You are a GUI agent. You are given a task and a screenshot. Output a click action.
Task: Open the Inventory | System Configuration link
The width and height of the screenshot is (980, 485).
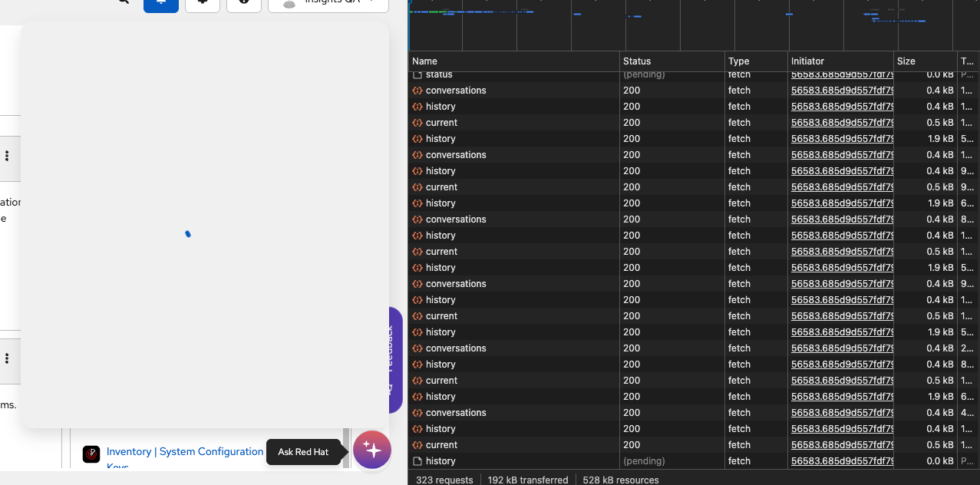pyautogui.click(x=185, y=451)
